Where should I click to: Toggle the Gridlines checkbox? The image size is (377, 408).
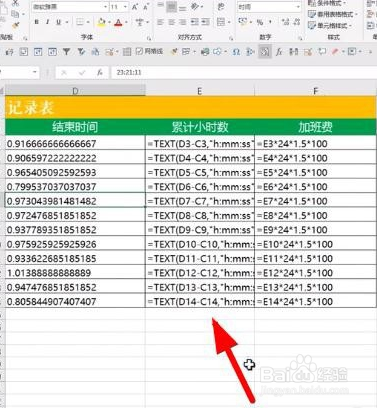(x=149, y=51)
